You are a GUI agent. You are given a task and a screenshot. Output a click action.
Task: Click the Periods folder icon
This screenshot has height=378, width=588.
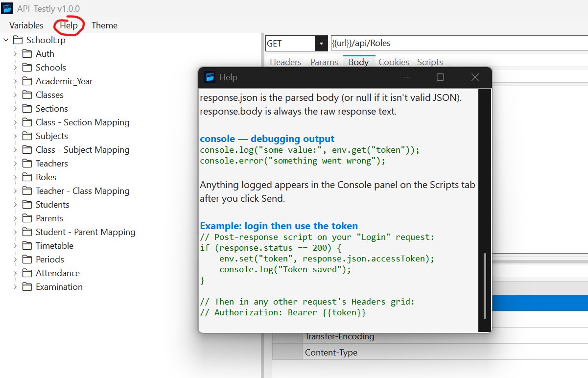coord(27,259)
